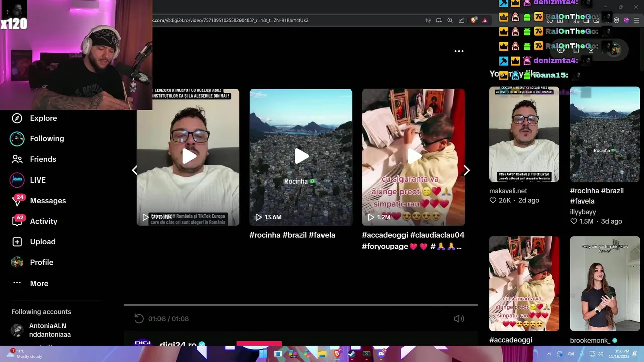Image resolution: width=644 pixels, height=362 pixels.
Task: Go to next carousel videos with right arrow
Action: click(467, 170)
